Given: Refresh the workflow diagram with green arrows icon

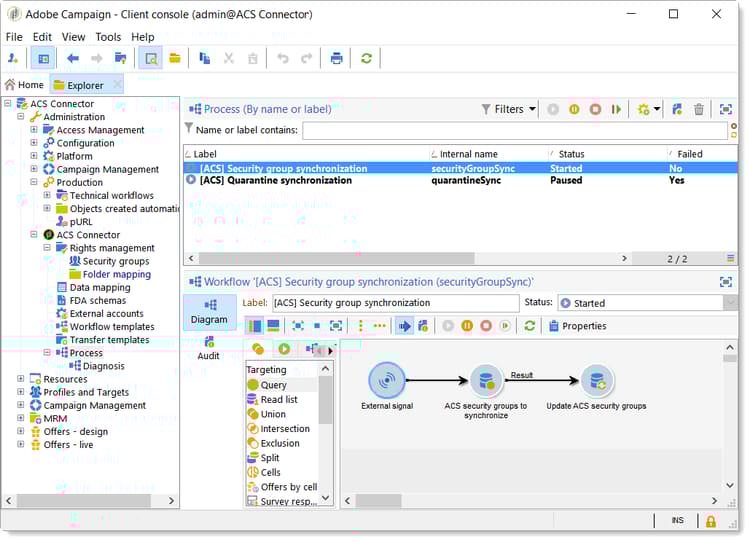Looking at the screenshot, I should (529, 326).
